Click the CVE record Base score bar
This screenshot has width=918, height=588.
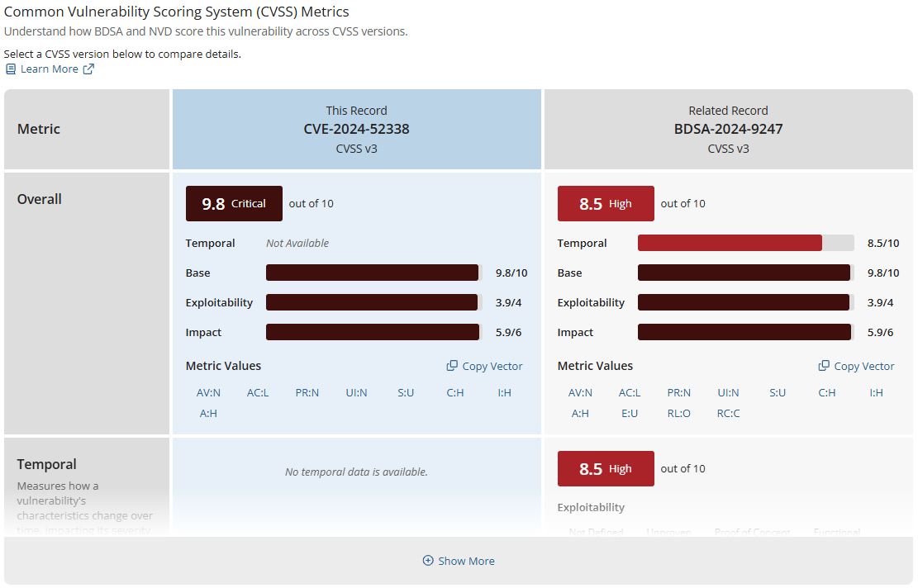[x=374, y=273]
